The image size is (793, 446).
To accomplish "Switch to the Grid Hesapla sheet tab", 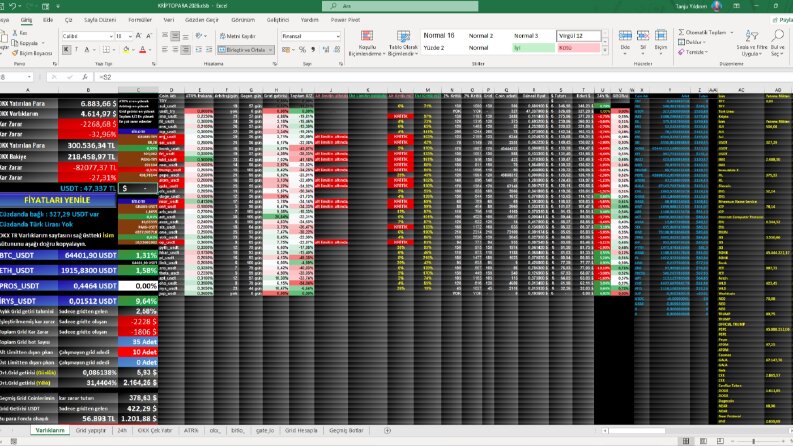I will 301,430.
